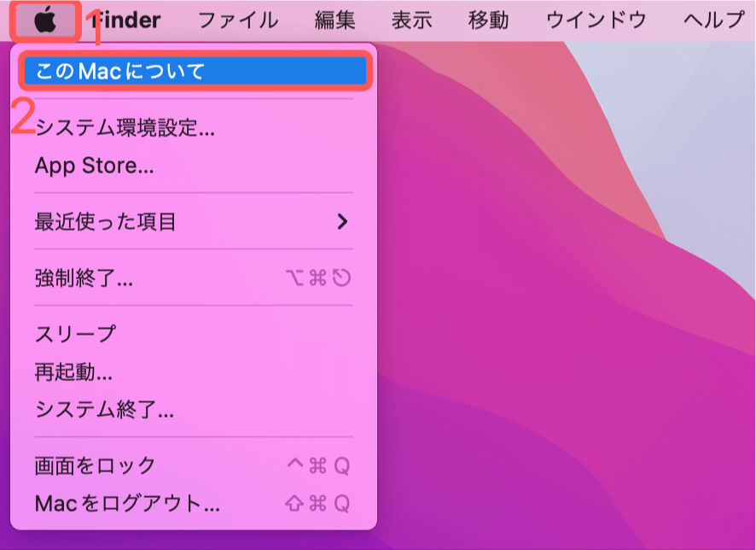
Task: Open the ウインドウ menu
Action: 596,20
